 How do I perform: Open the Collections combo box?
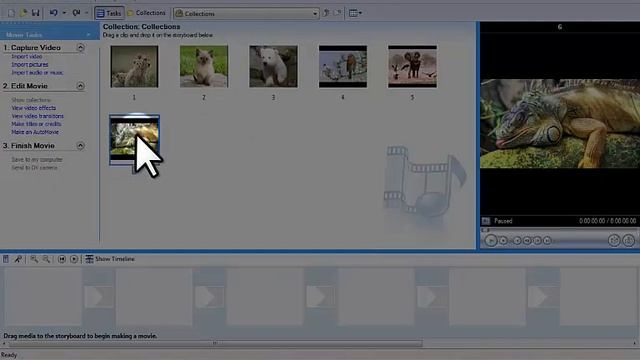[246, 13]
